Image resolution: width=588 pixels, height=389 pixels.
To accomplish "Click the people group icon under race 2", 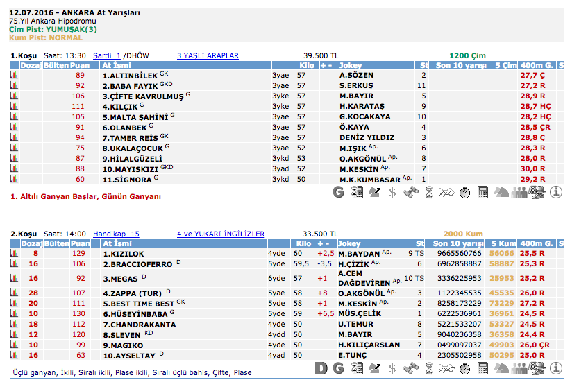I will tap(519, 368).
